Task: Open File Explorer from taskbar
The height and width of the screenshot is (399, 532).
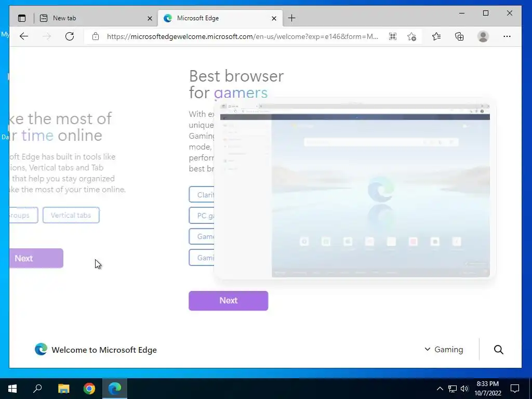Action: pyautogui.click(x=63, y=389)
